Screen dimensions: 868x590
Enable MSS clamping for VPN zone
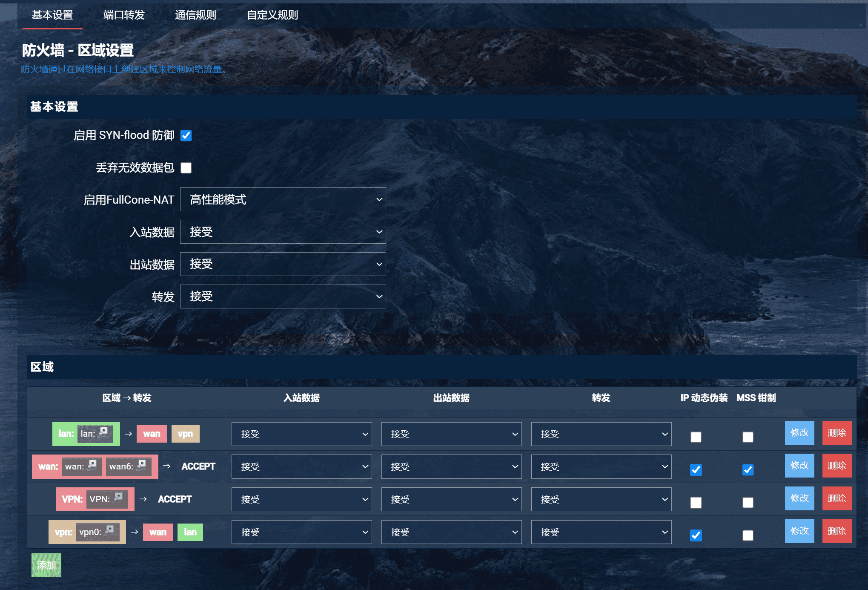click(748, 503)
